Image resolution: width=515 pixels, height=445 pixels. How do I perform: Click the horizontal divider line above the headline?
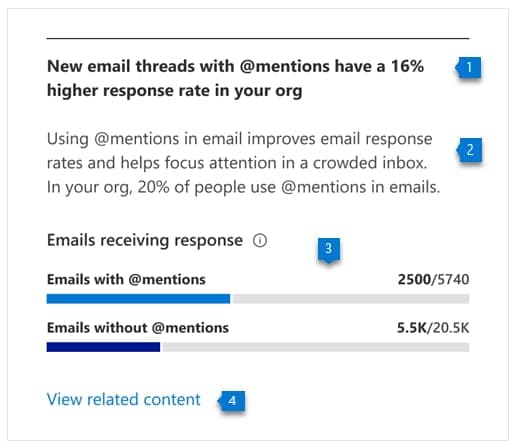(x=258, y=39)
